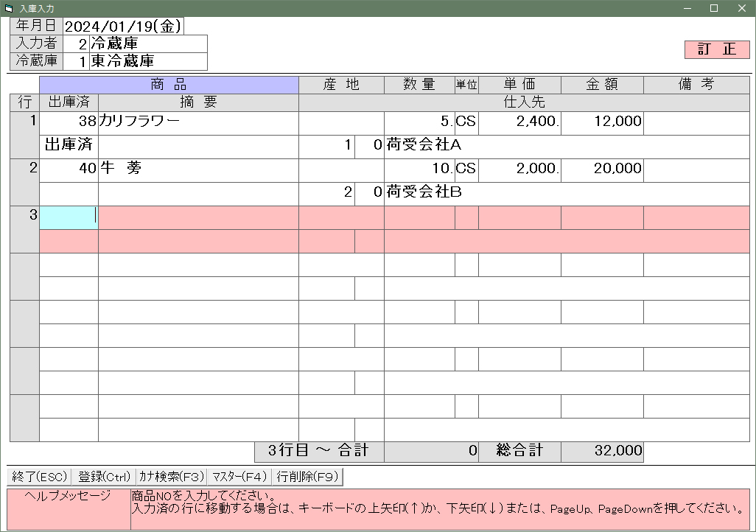Click row 3 product number input cell

point(69,217)
